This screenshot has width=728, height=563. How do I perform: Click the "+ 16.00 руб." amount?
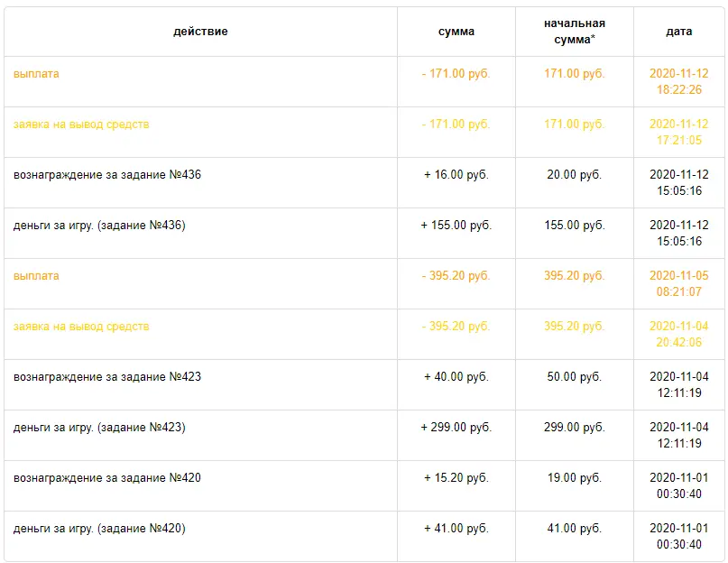pos(456,175)
